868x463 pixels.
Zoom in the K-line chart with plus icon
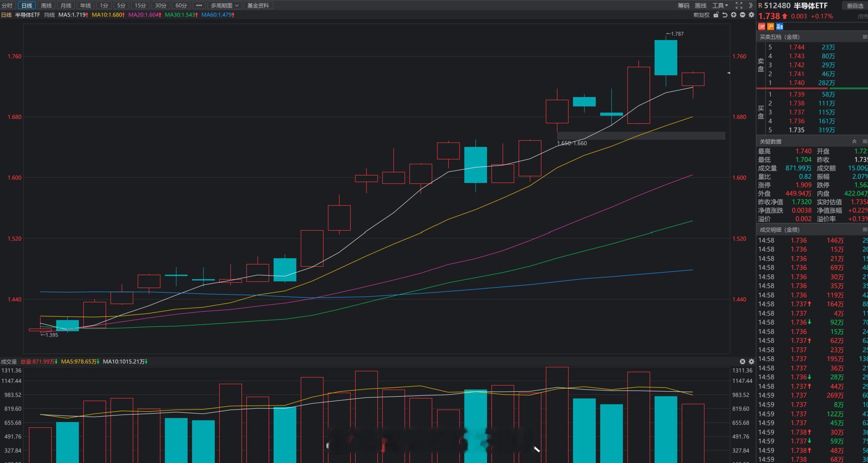(733, 15)
